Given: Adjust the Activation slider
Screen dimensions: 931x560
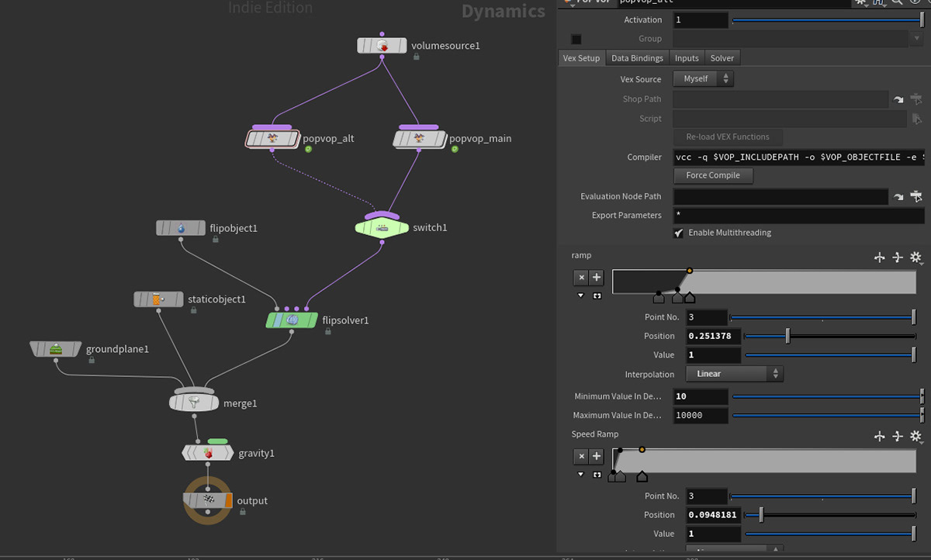Looking at the screenshot, I should coord(828,19).
